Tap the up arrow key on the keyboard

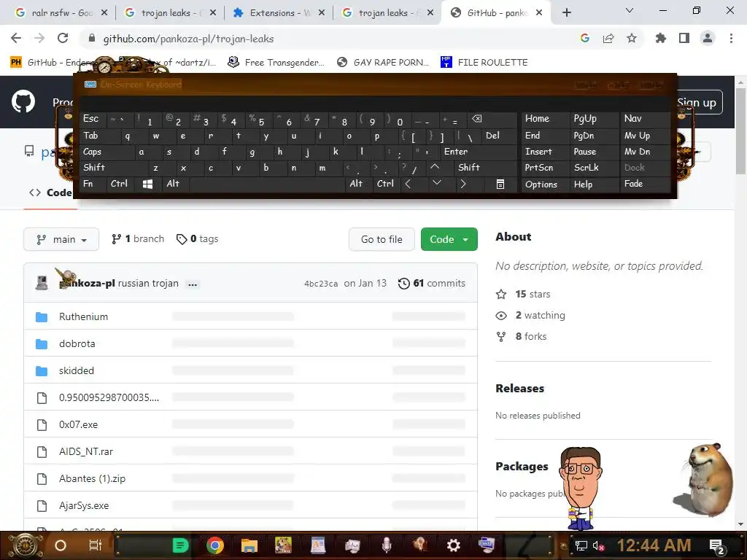[x=435, y=167]
